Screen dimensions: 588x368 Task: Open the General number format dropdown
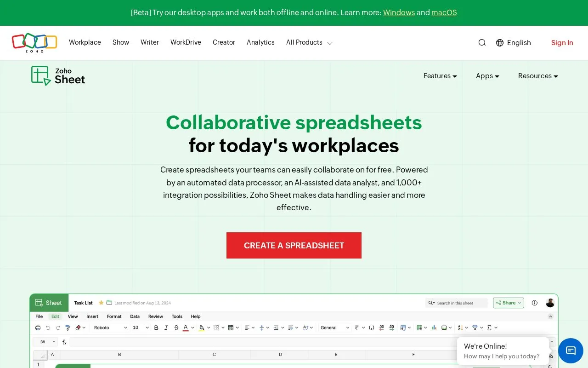click(x=335, y=328)
